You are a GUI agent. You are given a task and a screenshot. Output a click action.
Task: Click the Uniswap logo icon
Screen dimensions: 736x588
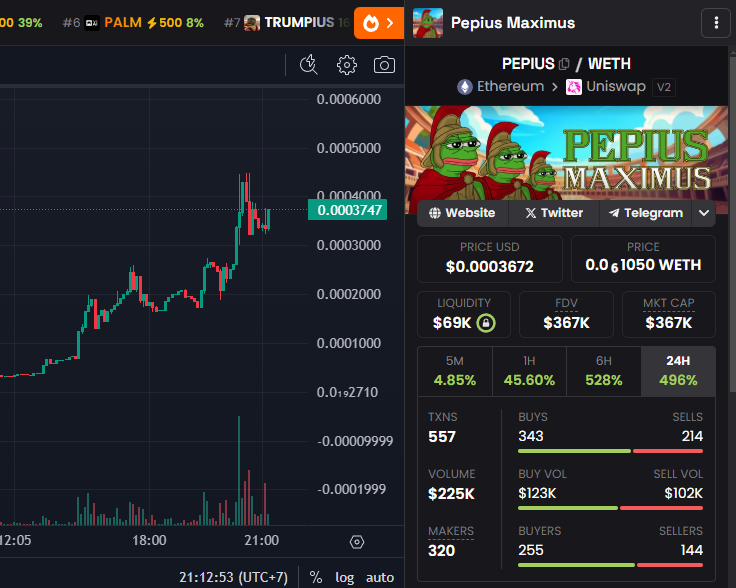[574, 87]
